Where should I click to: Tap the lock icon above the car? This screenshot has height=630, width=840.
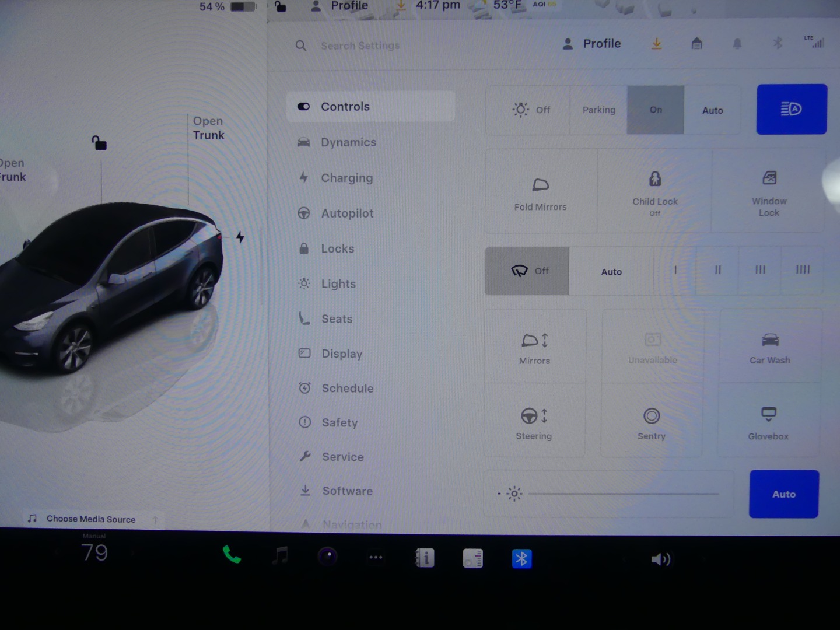click(99, 143)
